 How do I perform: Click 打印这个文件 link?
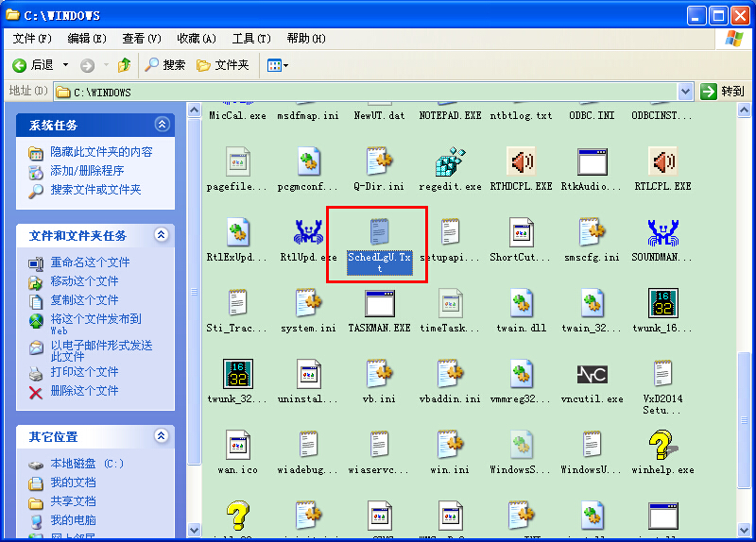(x=84, y=372)
